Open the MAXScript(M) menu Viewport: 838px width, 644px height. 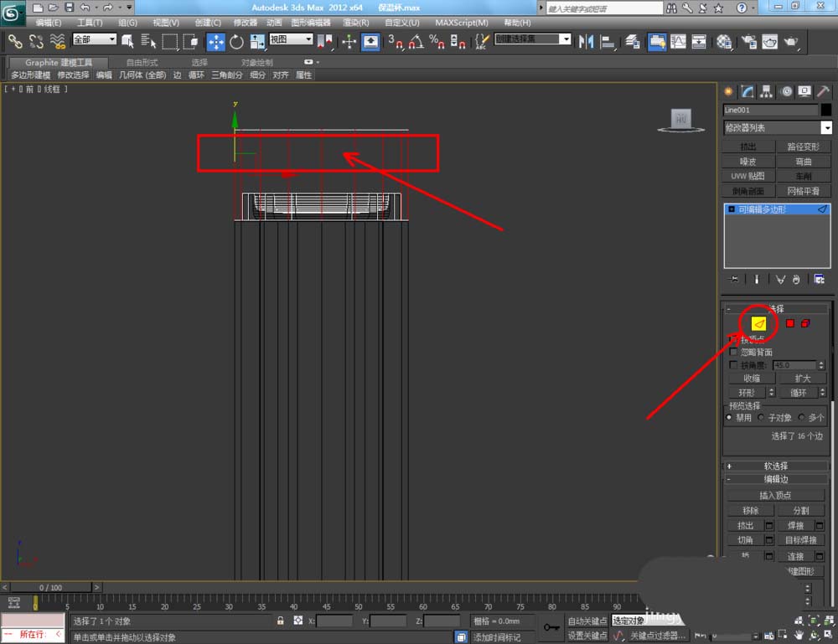pyautogui.click(x=461, y=23)
